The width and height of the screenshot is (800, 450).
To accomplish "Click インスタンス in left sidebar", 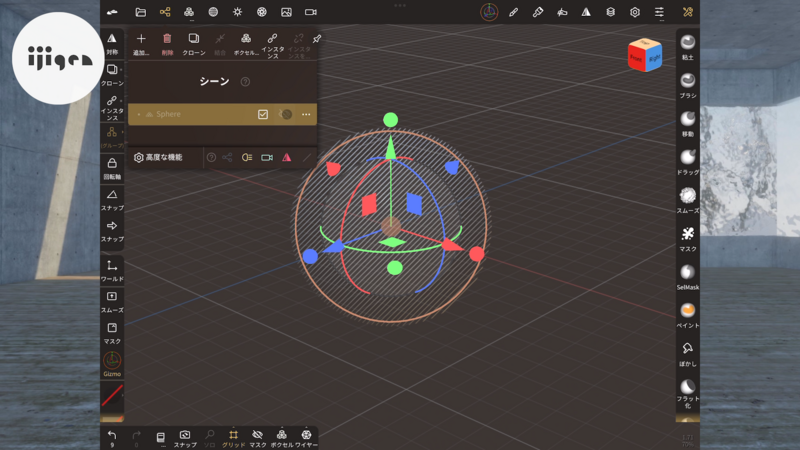I will [x=112, y=108].
